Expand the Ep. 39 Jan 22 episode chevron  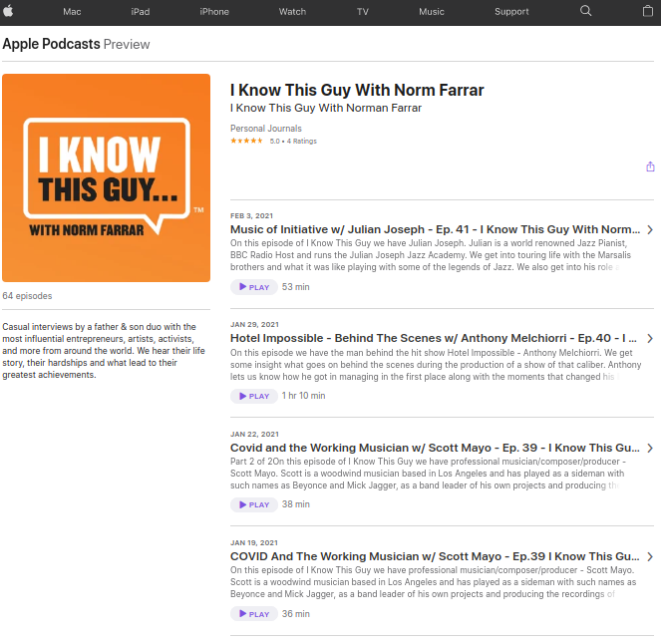pos(650,448)
